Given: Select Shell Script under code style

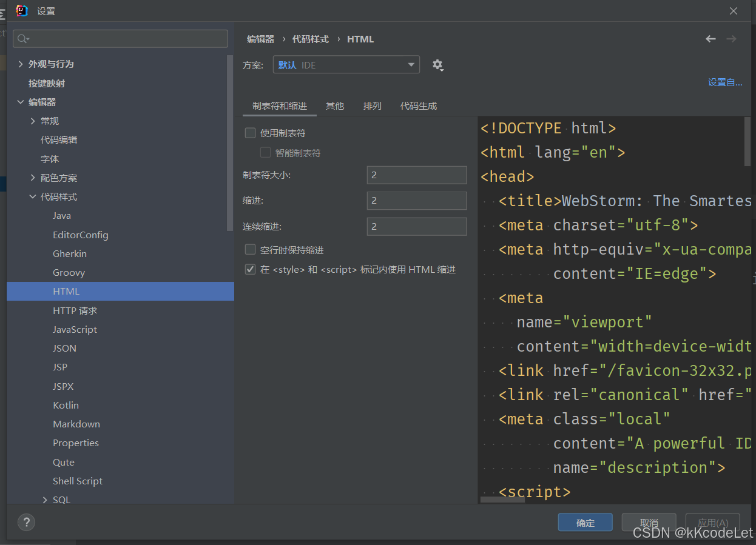Looking at the screenshot, I should 78,481.
